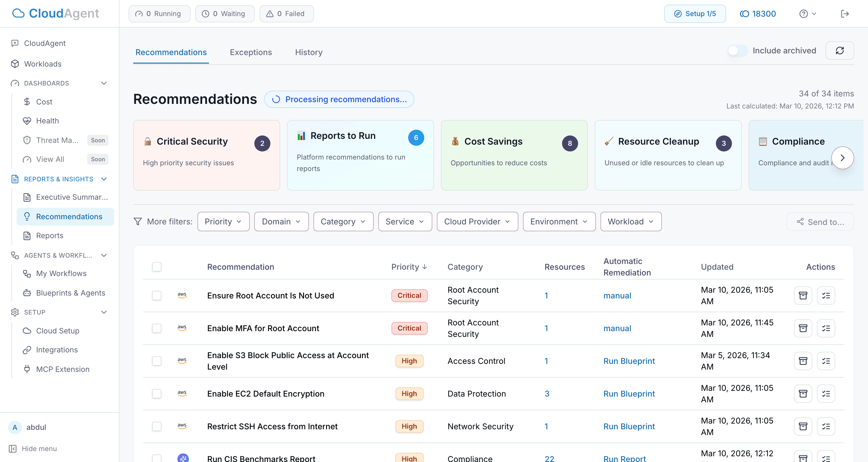Open the Priority filter dropdown
This screenshot has height=462, width=868.
coord(223,222)
